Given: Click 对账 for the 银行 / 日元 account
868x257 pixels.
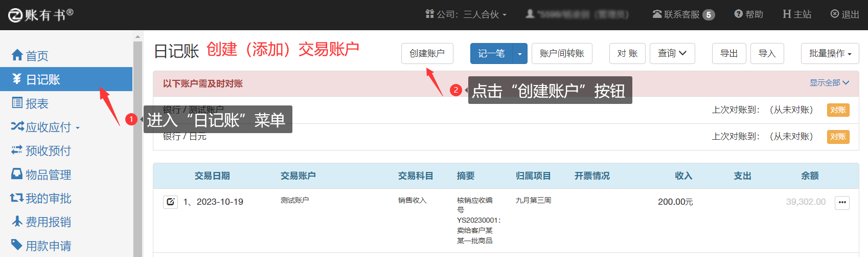Looking at the screenshot, I should point(838,137).
